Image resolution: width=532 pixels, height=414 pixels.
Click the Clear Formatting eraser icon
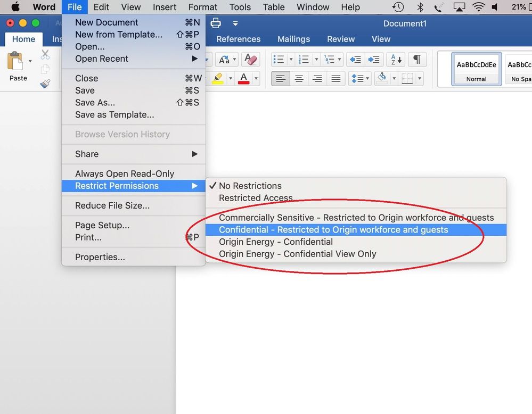pyautogui.click(x=250, y=60)
